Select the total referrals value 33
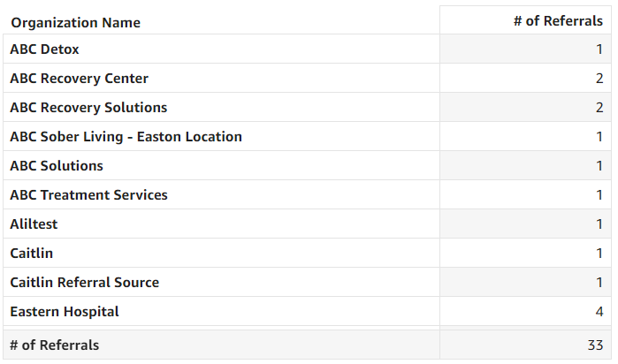The image size is (618, 364). coord(594,345)
